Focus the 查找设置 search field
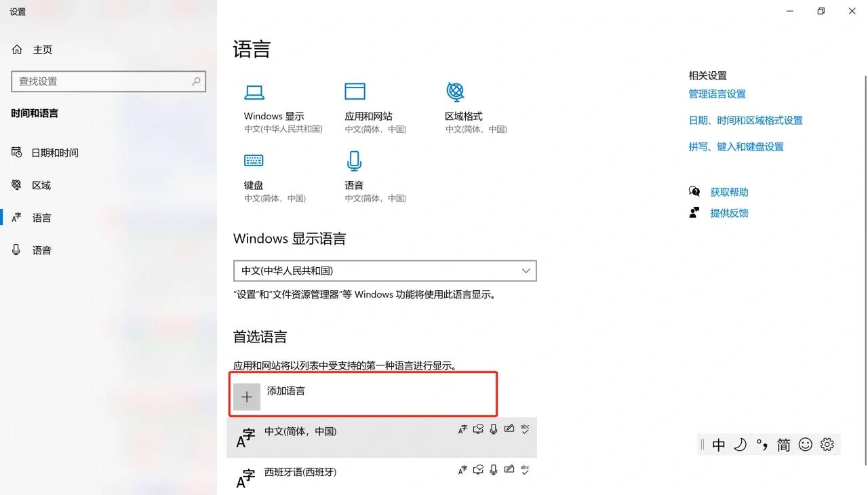Viewport: 868px width, 495px height. pyautogui.click(x=108, y=81)
